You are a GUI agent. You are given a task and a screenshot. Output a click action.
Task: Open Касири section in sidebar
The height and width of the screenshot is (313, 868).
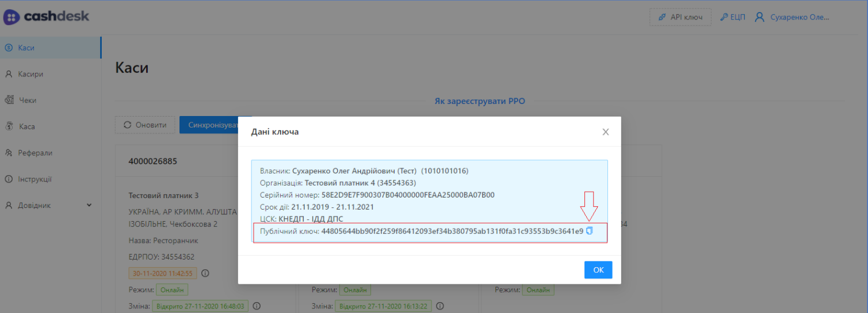pyautogui.click(x=30, y=74)
